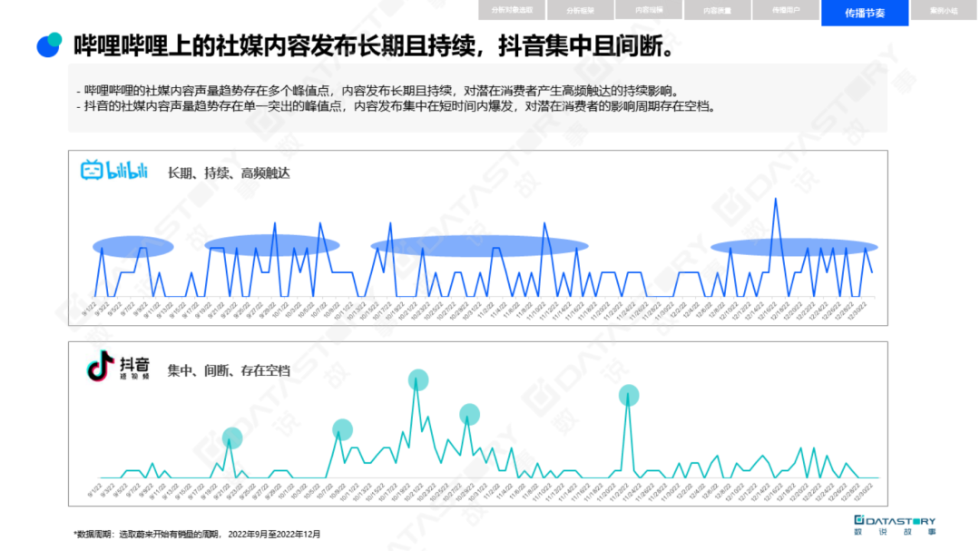Viewport: 980px width, 551px height.
Task: Jump to the 案例小结 tab
Action: [944, 10]
